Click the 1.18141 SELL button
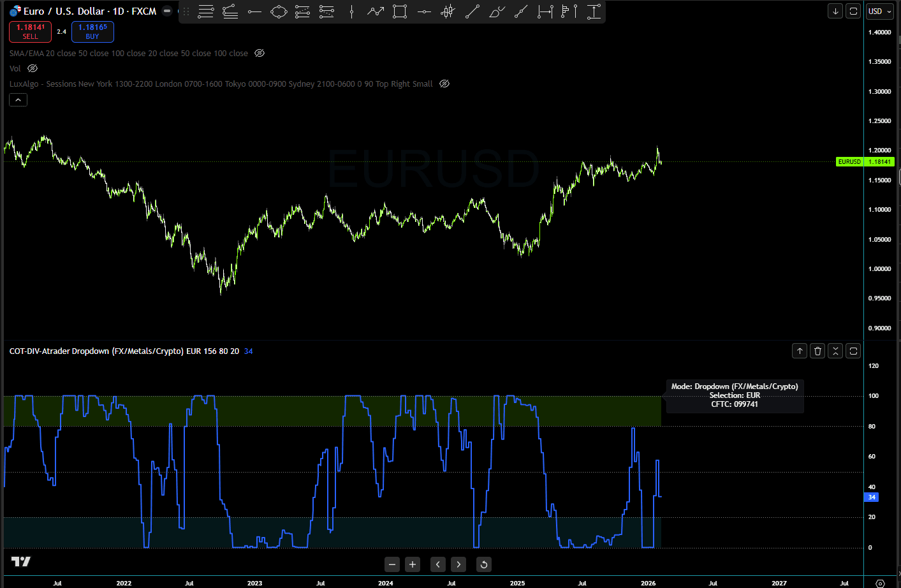The width and height of the screenshot is (901, 588). 30,32
